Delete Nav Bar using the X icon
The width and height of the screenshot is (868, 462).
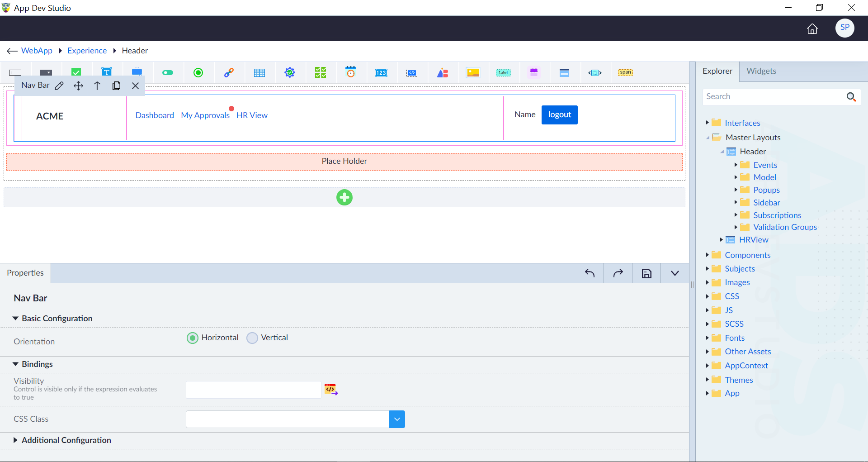pos(135,86)
